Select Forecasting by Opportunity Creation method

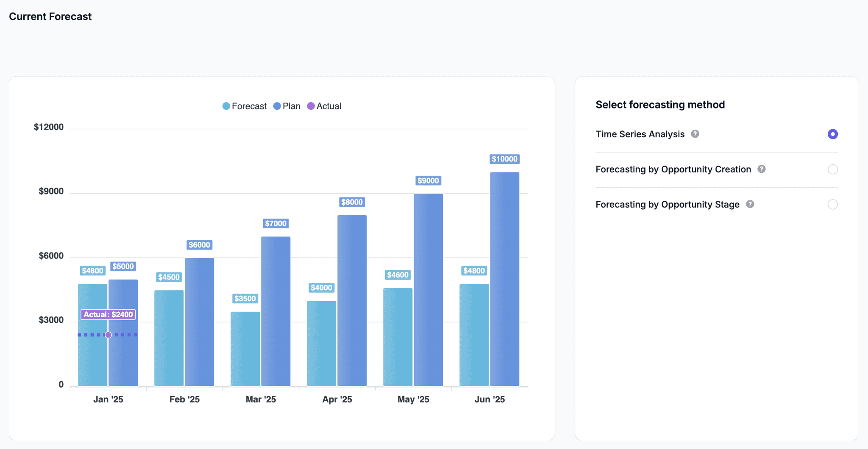tap(832, 169)
